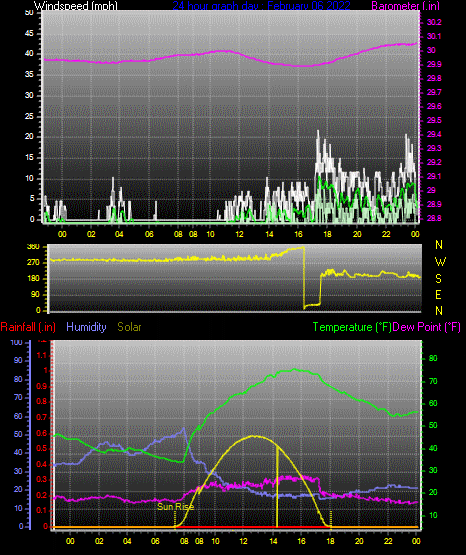Select '100' on the blue humidity axis
The height and width of the screenshot is (555, 466).
click(17, 343)
